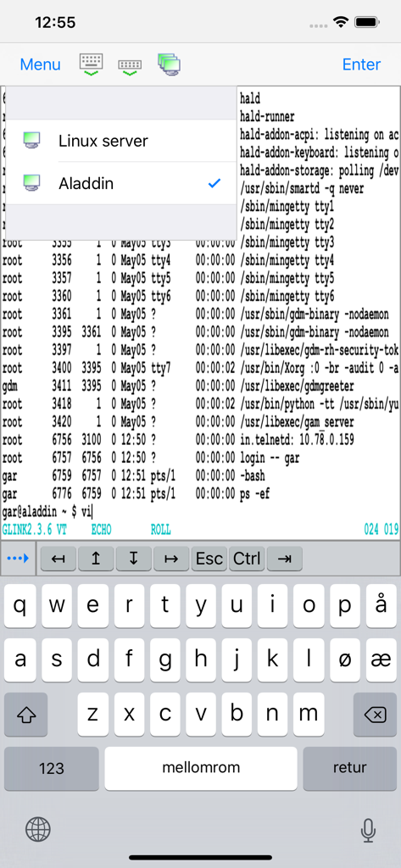Image resolution: width=401 pixels, height=868 pixels.
Task: Click the Aladdin checkmark
Action: coord(214,183)
